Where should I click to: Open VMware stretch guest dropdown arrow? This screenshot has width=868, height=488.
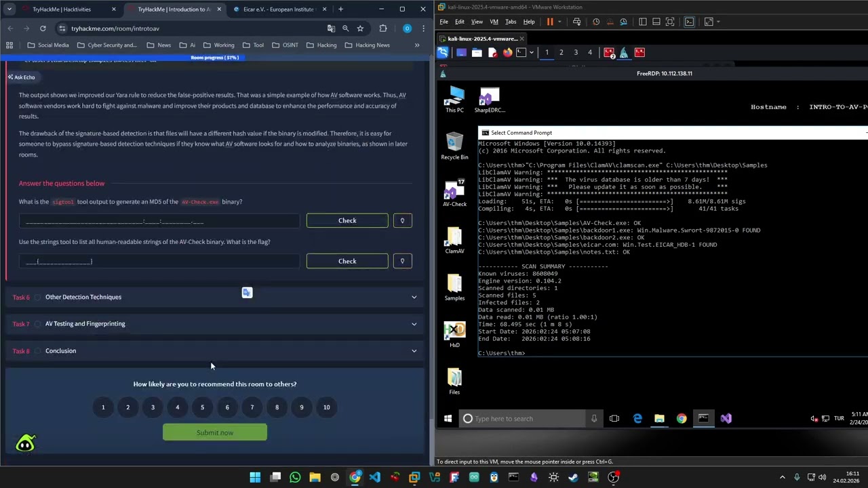718,22
